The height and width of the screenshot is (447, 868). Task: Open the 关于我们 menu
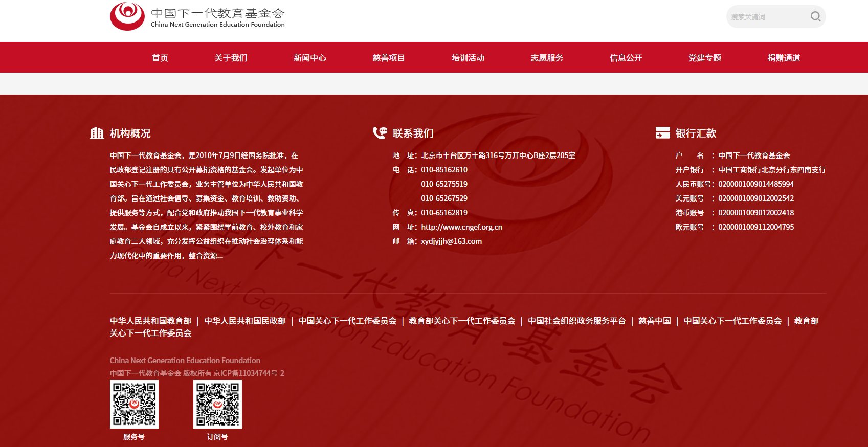click(x=231, y=58)
